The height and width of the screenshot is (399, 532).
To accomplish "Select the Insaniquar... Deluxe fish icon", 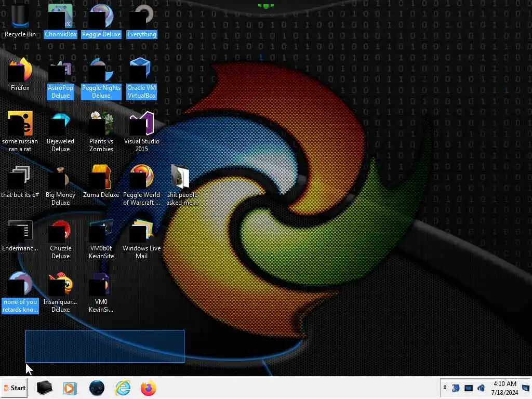I will [x=60, y=292].
